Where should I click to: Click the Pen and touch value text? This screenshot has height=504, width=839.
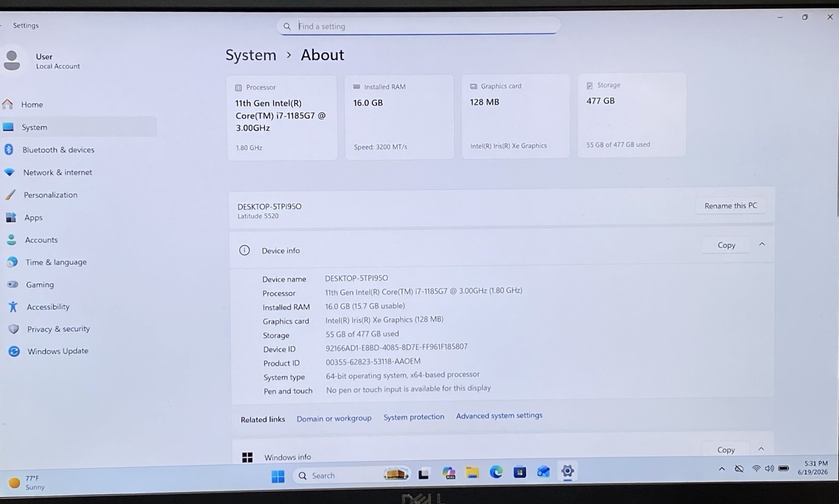408,389
